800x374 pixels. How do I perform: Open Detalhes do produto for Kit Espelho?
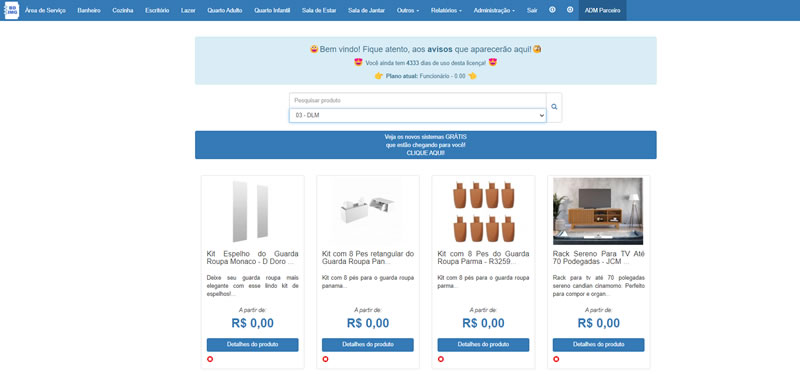(253, 344)
